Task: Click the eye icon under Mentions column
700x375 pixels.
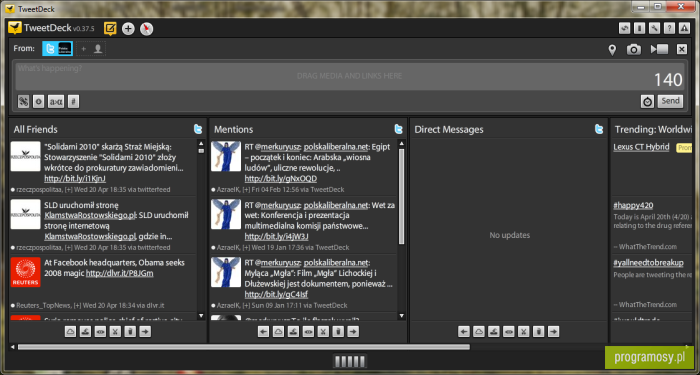Action: (308, 331)
